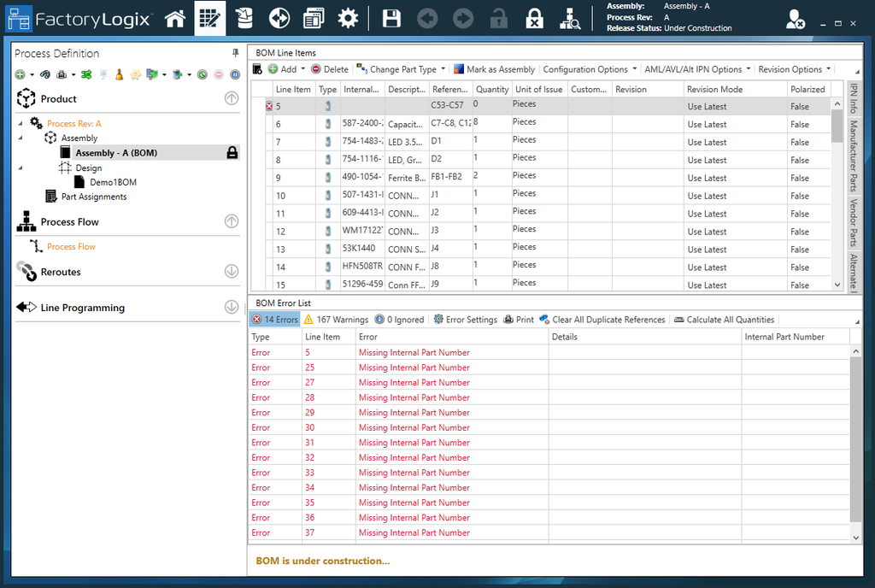This screenshot has height=588, width=875.
Task: Open the settings gear in top bar
Action: (x=348, y=19)
